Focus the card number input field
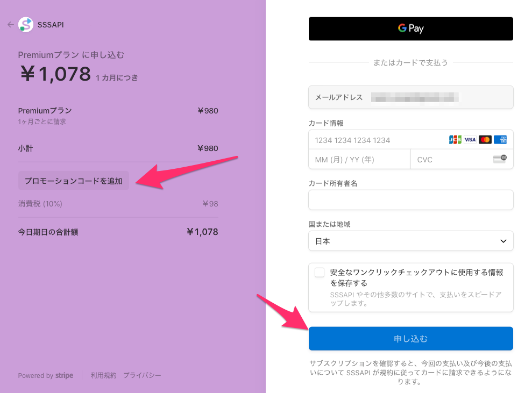This screenshot has height=393, width=532. pyautogui.click(x=377, y=140)
